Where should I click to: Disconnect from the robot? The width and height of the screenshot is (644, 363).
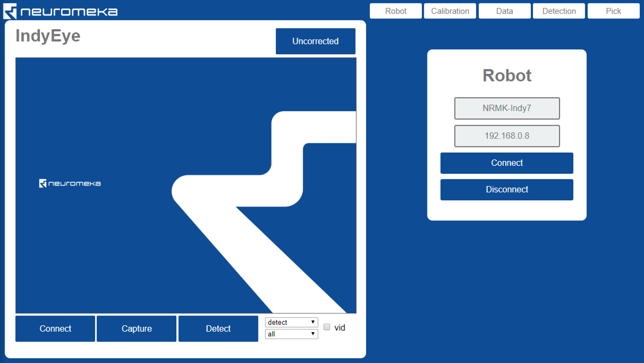coord(507,189)
